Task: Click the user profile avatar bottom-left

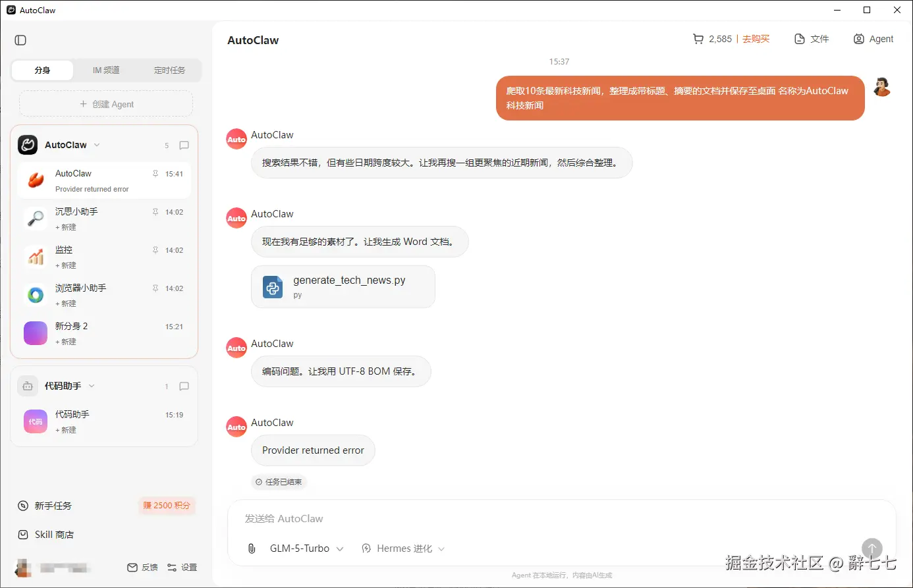Action: pyautogui.click(x=23, y=568)
